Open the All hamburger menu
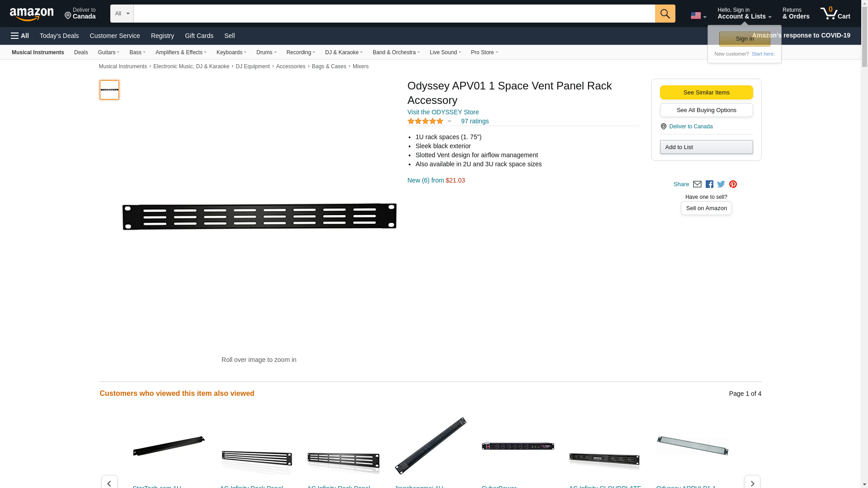Viewport: 868px width, 488px height. pyautogui.click(x=20, y=36)
